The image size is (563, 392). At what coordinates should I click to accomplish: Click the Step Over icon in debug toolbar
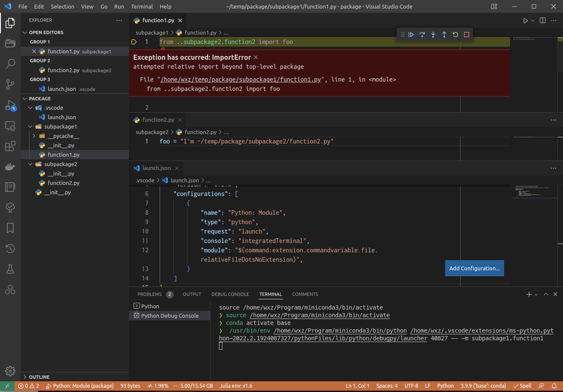(422, 35)
